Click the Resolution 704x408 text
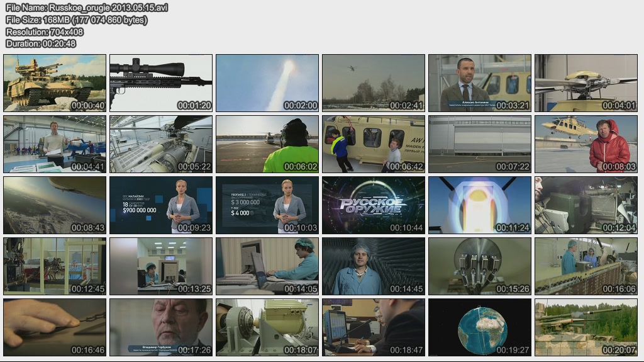 point(45,32)
